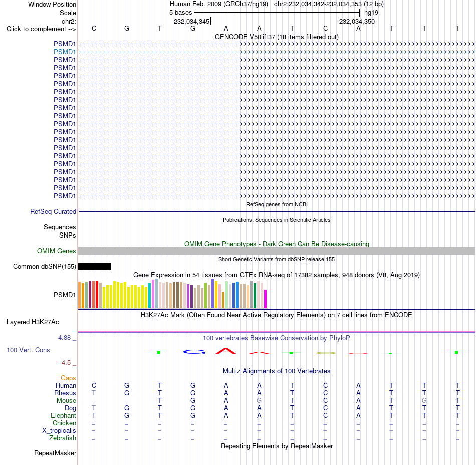Click the 'Window Position' track label
Screen dimensions: 476x465
click(x=52, y=4)
